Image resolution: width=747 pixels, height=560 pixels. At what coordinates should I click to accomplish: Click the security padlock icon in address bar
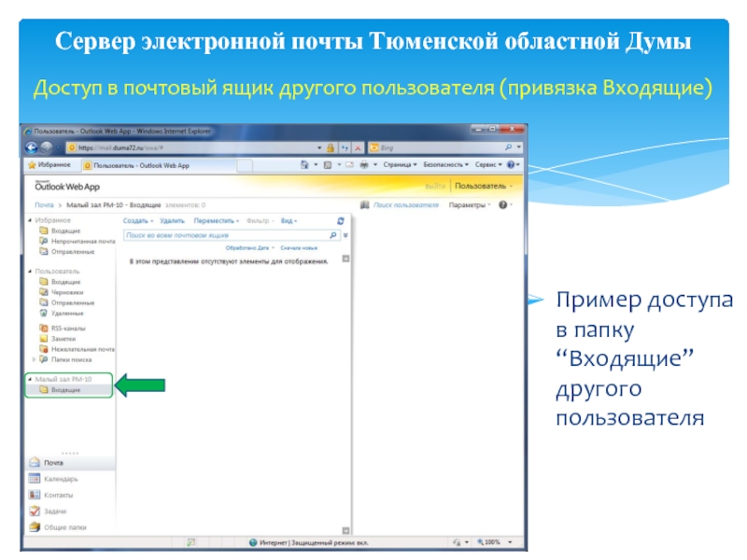[331, 147]
